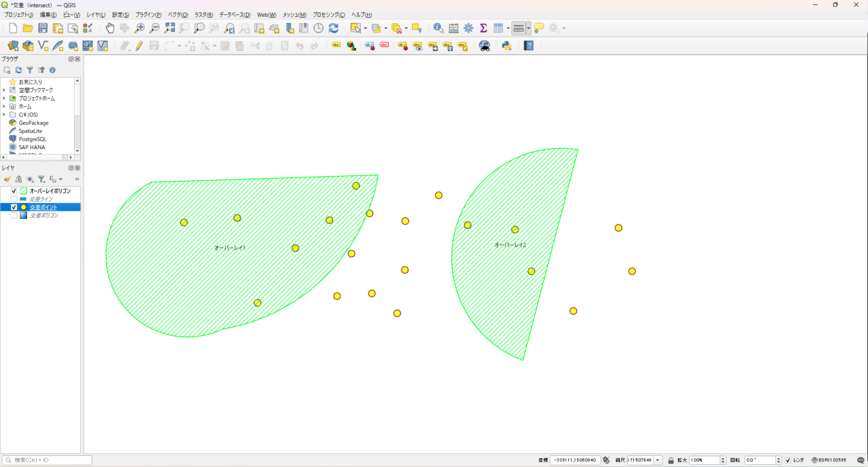Click the ESRI:102595 CRS button
Screen dimensions: 868x467
829,460
